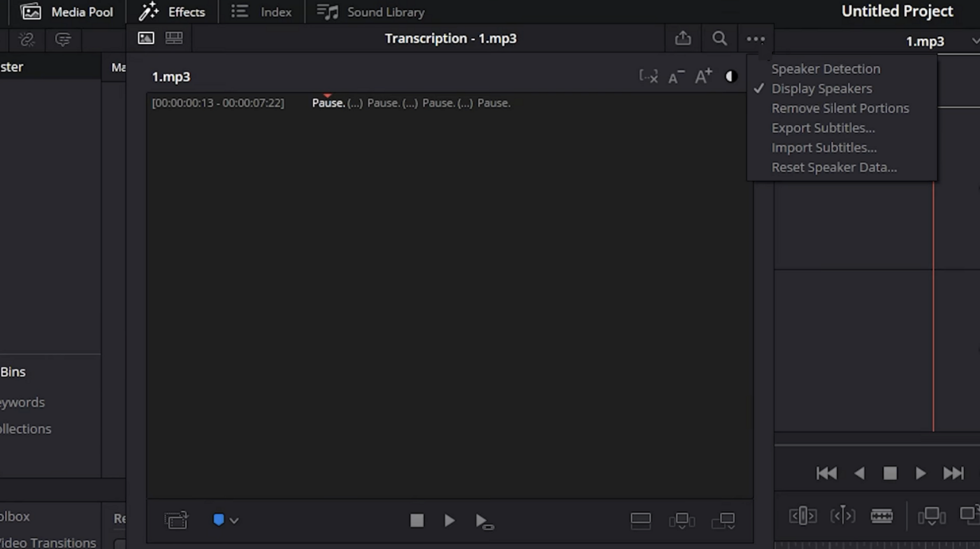
Task: Click the three-dot options menu
Action: [x=756, y=39]
